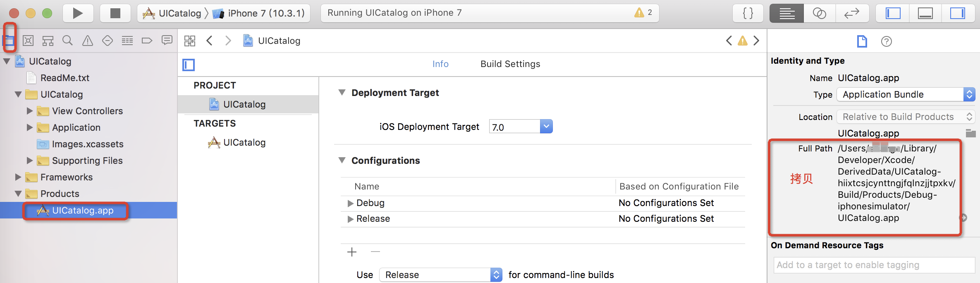Open the iOS Deployment Target dropdown

point(546,127)
